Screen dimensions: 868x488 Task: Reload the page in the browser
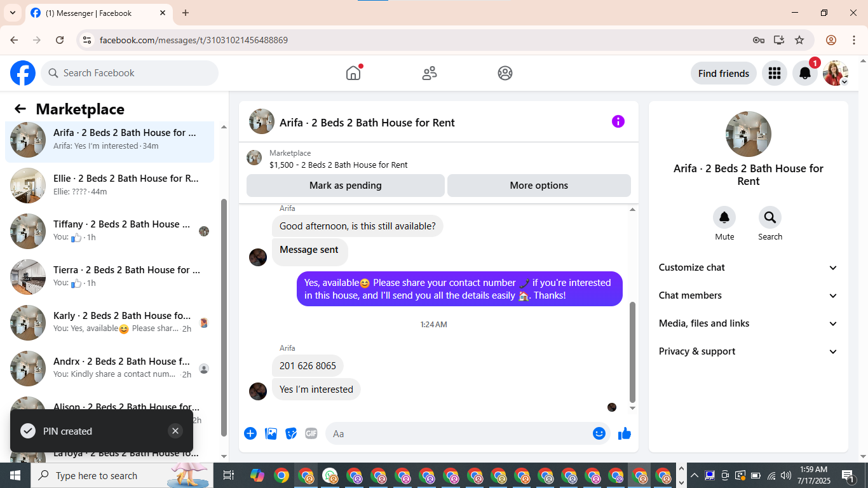60,40
